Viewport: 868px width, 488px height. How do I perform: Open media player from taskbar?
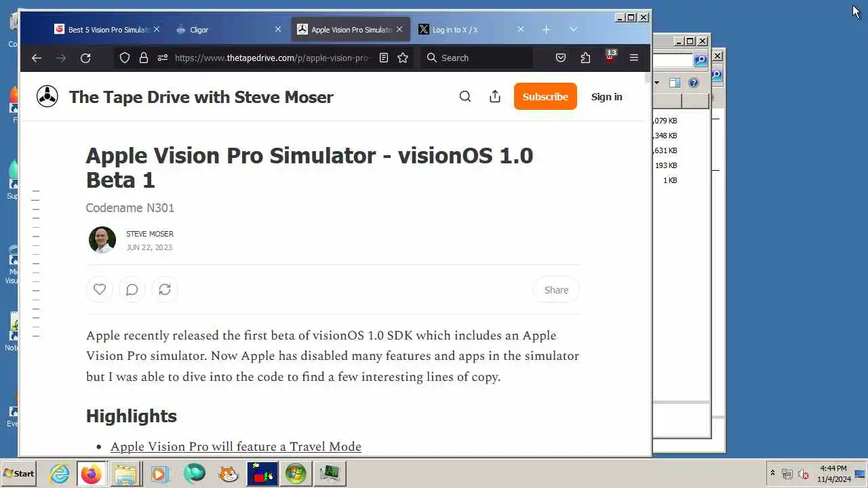tap(159, 474)
